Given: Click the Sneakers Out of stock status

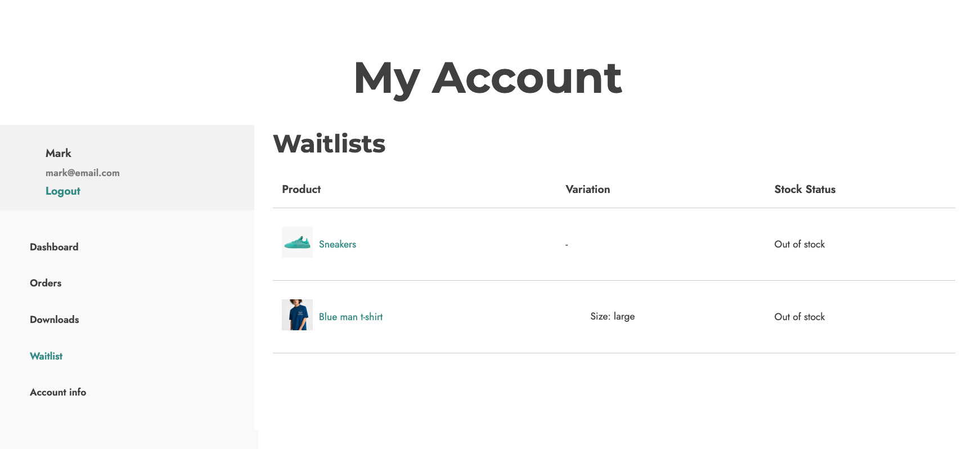Looking at the screenshot, I should tap(799, 244).
